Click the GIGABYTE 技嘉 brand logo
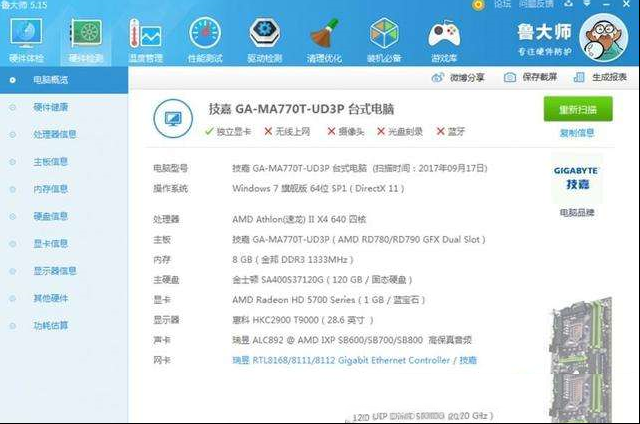640x424 pixels. tap(576, 178)
